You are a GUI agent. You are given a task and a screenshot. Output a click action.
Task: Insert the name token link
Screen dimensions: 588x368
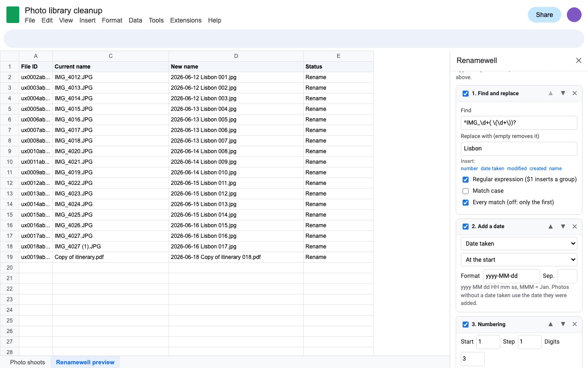click(x=555, y=168)
